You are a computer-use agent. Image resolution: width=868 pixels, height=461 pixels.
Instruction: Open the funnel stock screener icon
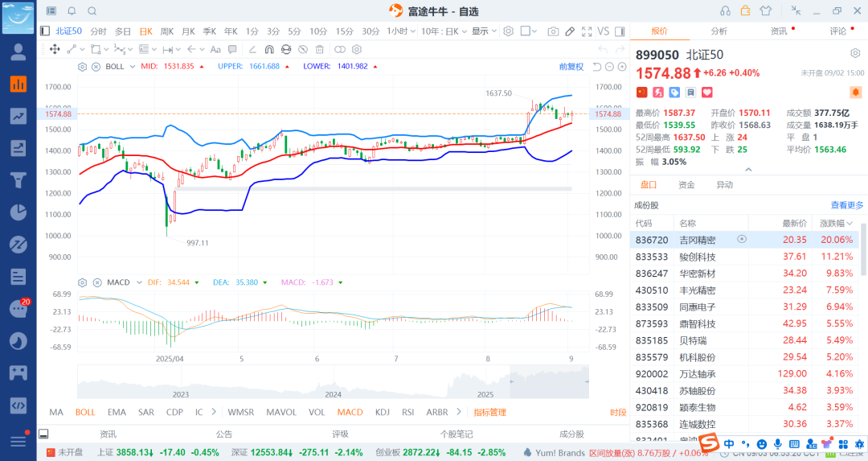click(x=18, y=180)
